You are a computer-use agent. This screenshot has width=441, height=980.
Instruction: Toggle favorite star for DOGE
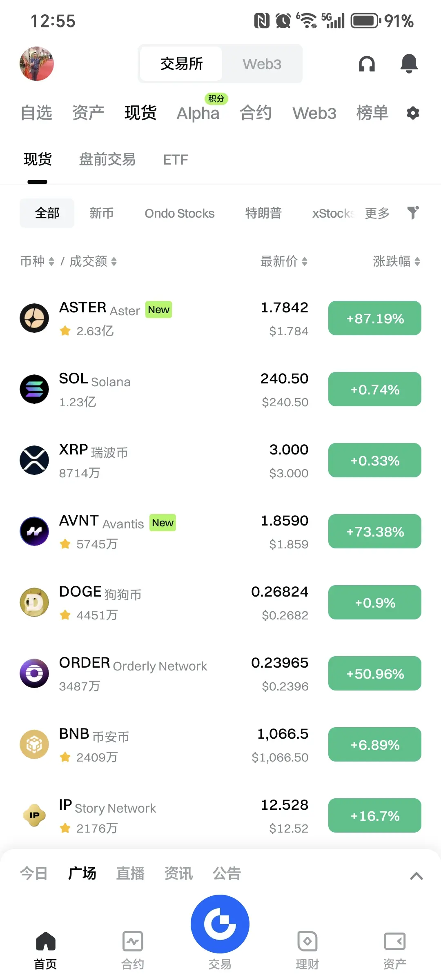point(65,615)
